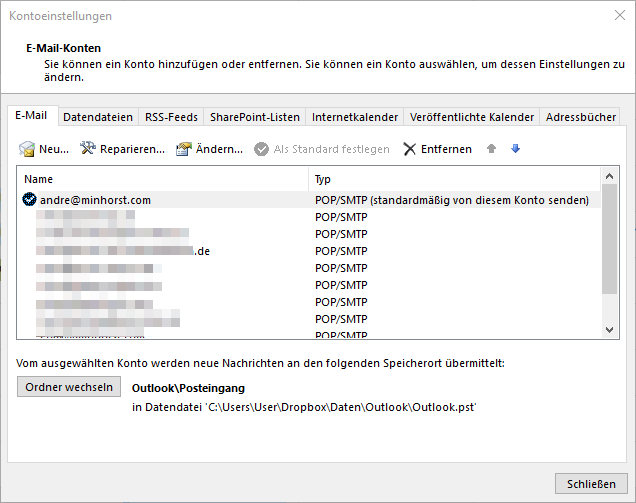Open the Internetkalender tab

355,117
